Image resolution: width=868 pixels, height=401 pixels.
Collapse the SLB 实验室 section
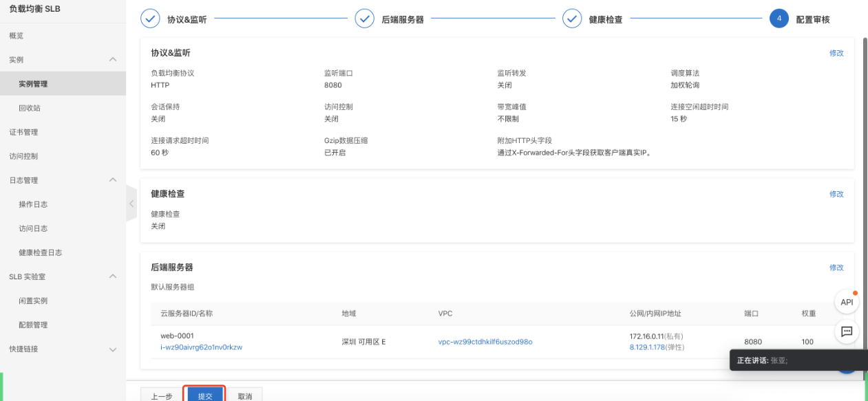coord(112,276)
